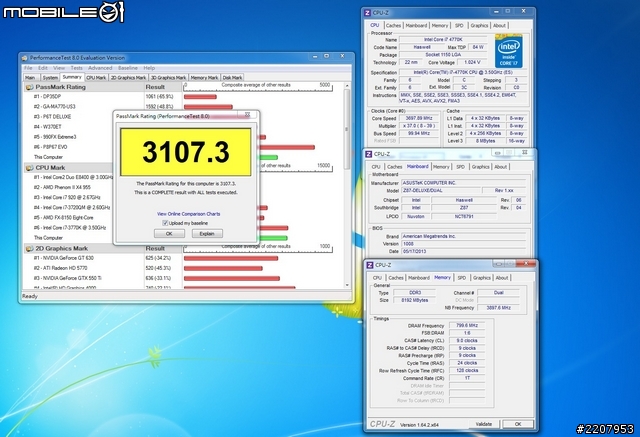Select the '#1 - NVIDIA GeForce GT 630' row

point(63,258)
